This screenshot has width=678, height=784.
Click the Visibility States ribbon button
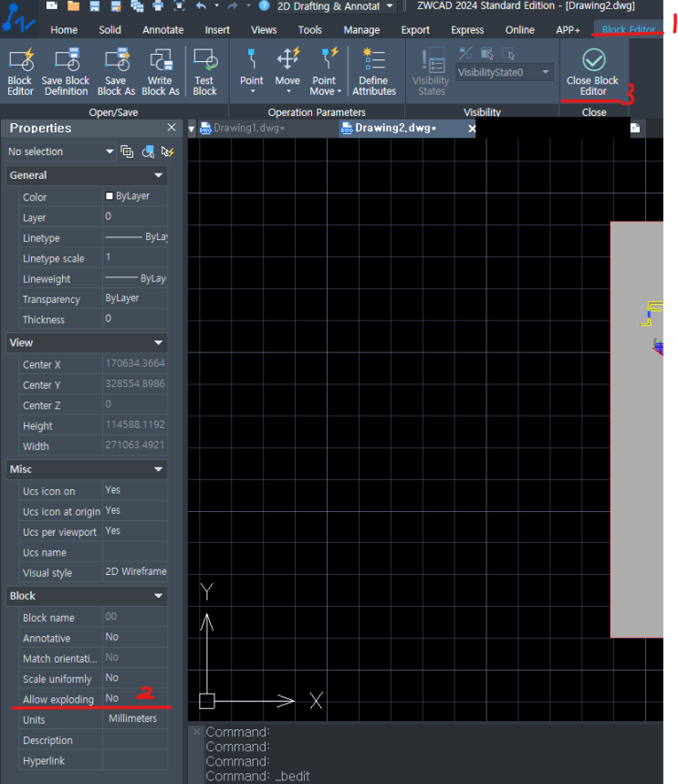click(431, 71)
